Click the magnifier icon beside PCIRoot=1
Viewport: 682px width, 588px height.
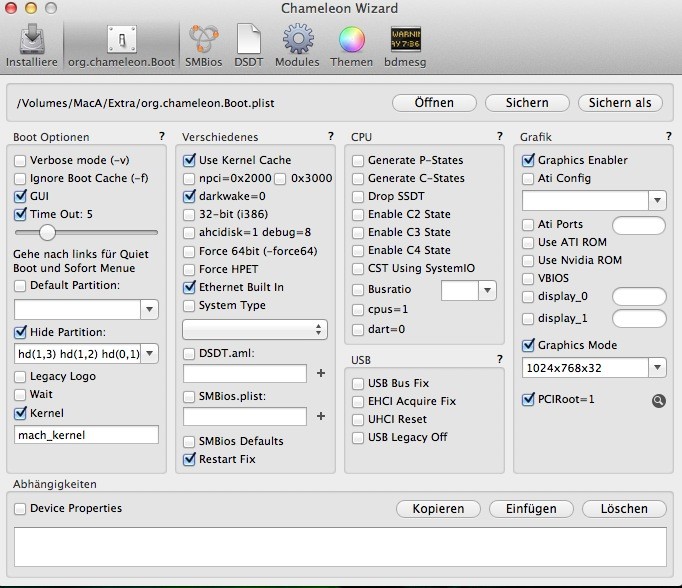click(658, 400)
